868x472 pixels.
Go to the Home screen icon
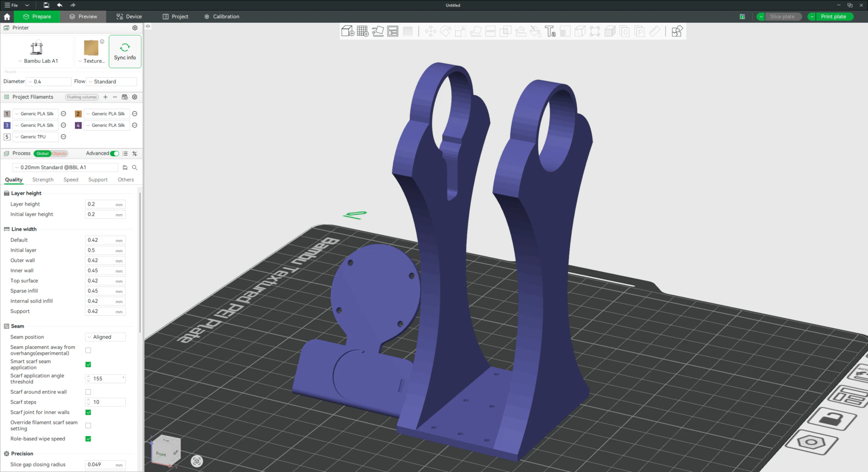(7, 17)
